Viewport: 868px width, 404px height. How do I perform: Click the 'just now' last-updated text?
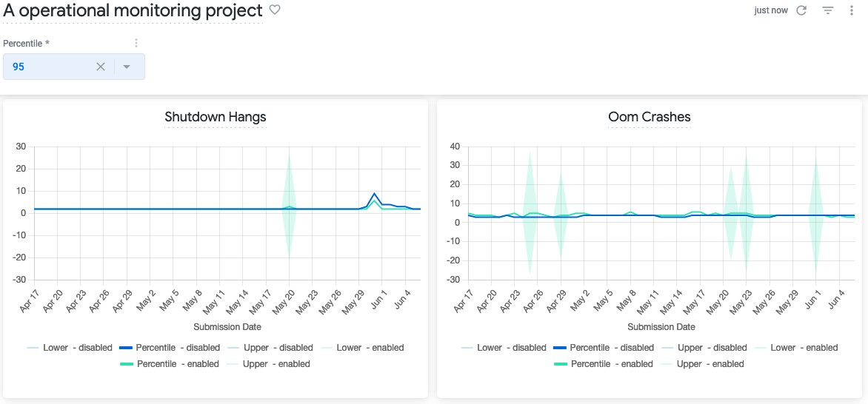[770, 10]
